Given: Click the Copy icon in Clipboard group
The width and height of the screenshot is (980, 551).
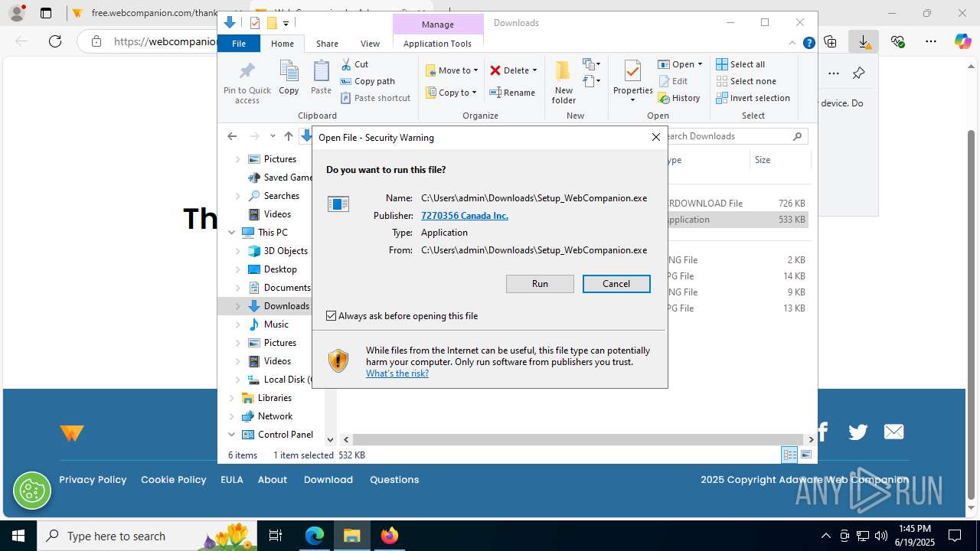Looking at the screenshot, I should click(289, 78).
